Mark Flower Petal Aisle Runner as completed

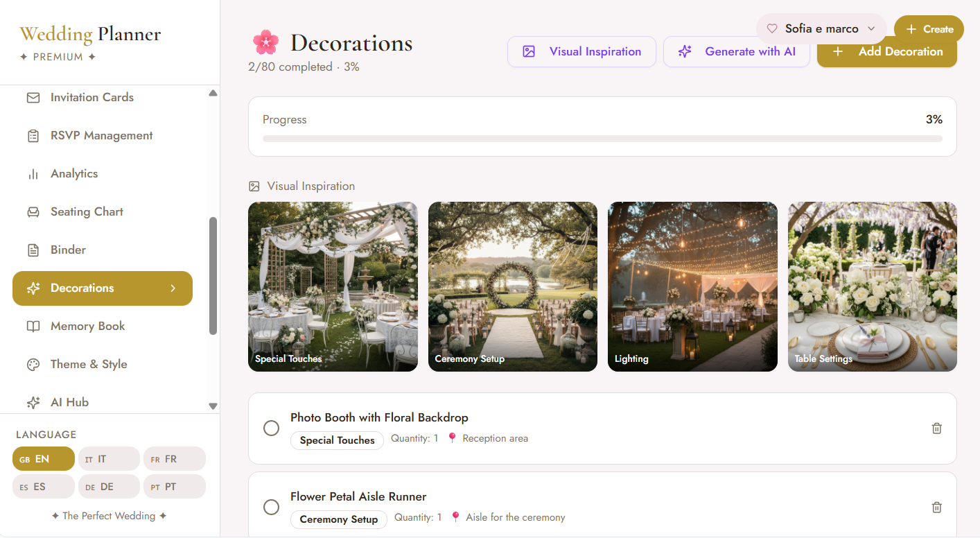click(x=272, y=507)
